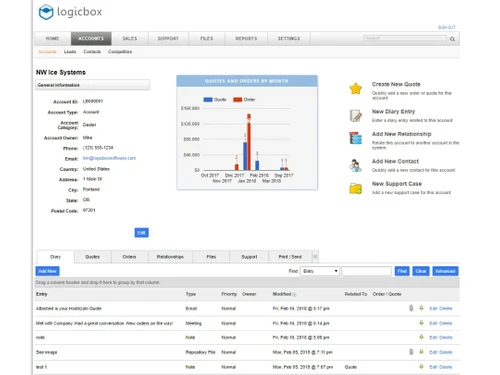Viewport: 500px width, 375px height.
Task: Open the HOME menu
Action: point(52,39)
